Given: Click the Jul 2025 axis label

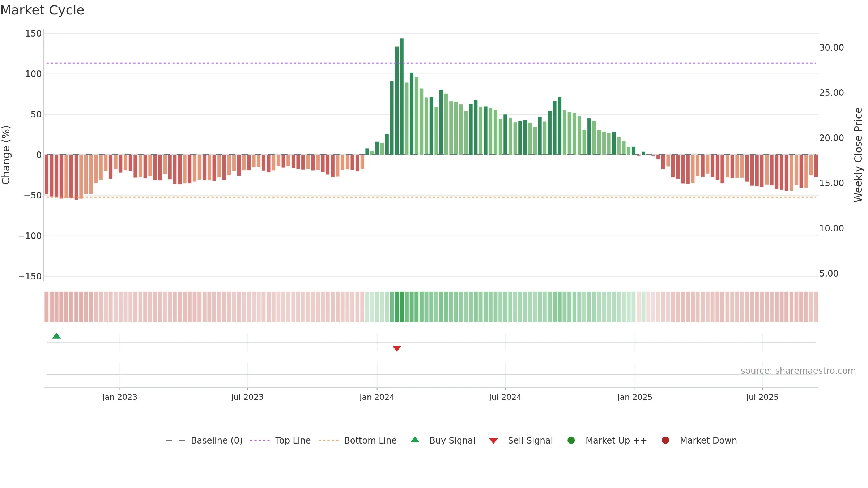Looking at the screenshot, I should (x=762, y=397).
